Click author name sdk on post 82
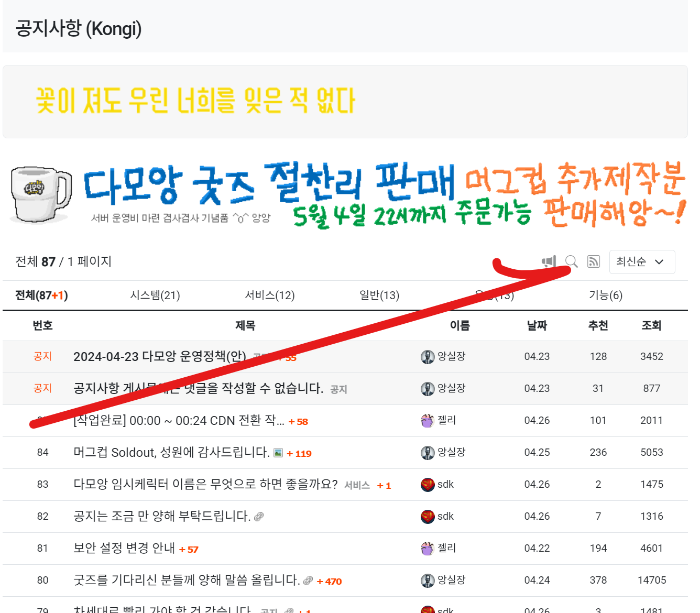This screenshot has width=700, height=613. tap(446, 517)
